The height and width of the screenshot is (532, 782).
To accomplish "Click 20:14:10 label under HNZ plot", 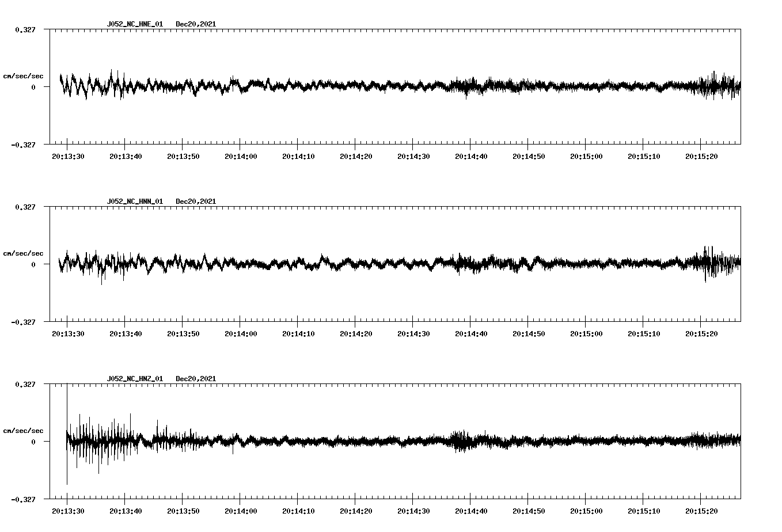I will (298, 511).
